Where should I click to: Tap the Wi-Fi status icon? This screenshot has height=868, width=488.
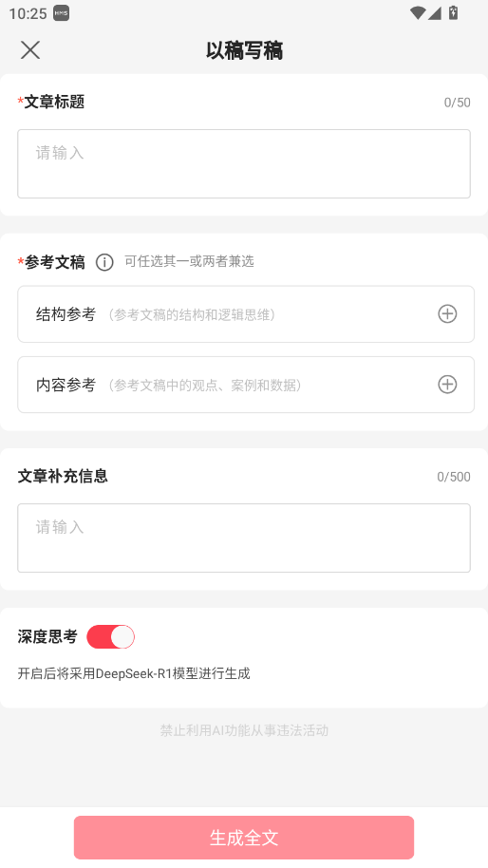point(418,12)
